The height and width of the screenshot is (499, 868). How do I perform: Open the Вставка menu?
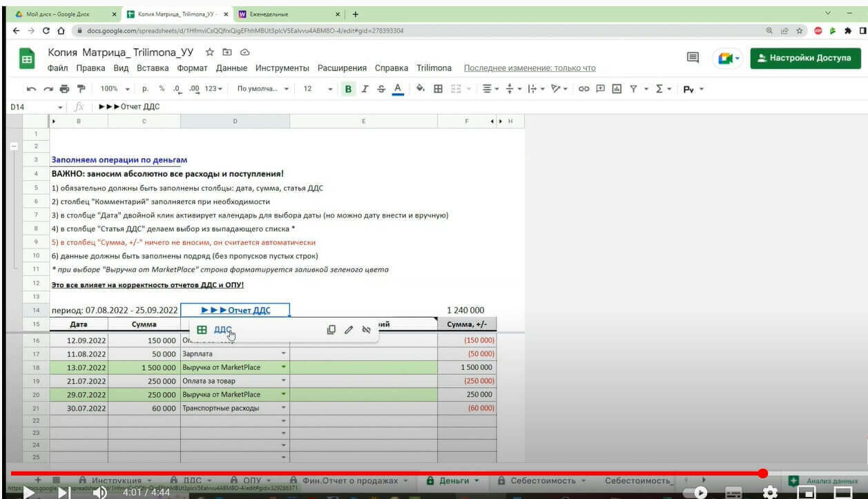tap(153, 68)
